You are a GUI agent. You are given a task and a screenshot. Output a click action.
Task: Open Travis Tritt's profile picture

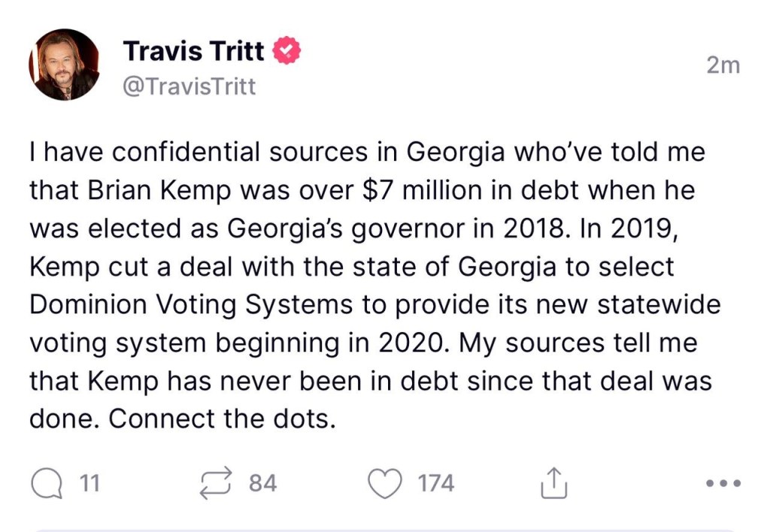pos(65,65)
